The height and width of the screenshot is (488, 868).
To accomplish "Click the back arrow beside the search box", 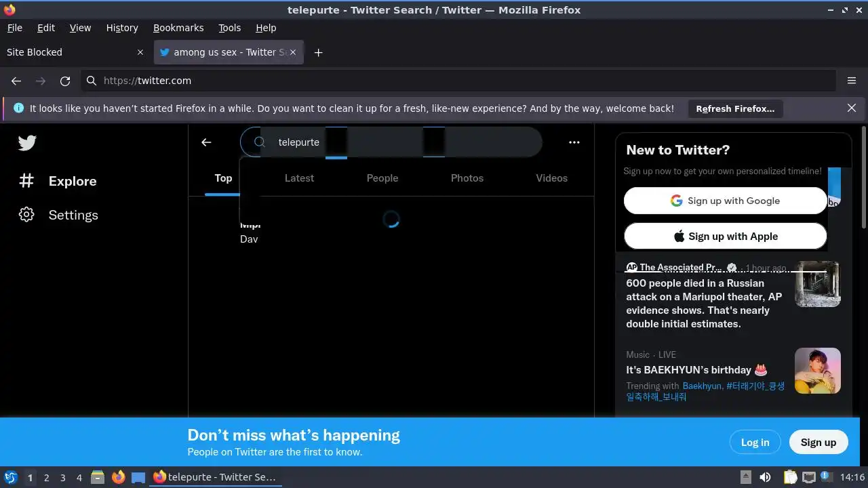I will click(x=206, y=142).
